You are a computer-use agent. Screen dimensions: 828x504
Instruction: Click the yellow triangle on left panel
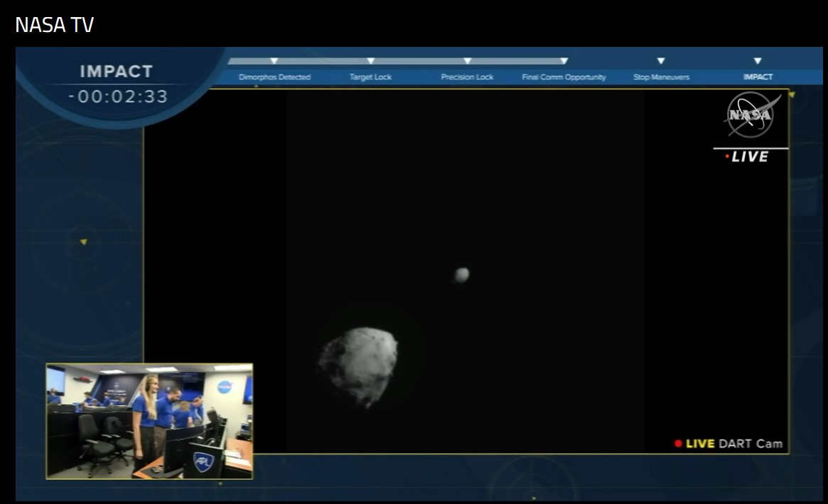(83, 242)
